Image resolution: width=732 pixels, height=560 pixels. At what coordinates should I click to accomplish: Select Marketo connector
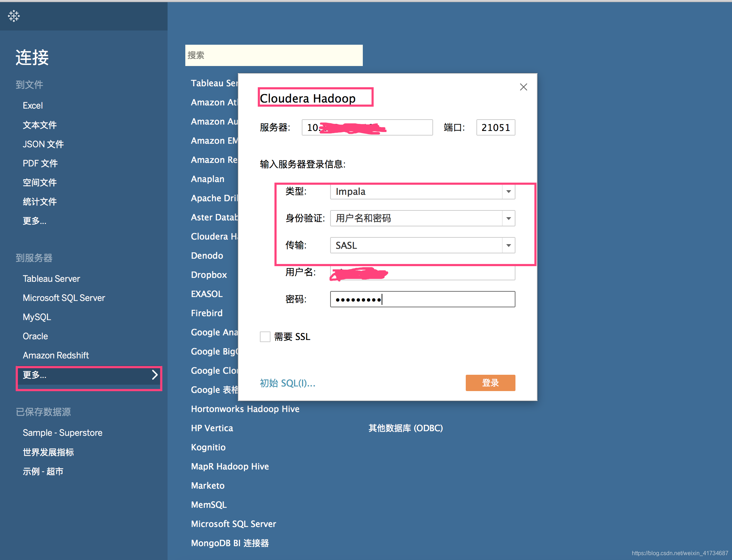tap(208, 485)
